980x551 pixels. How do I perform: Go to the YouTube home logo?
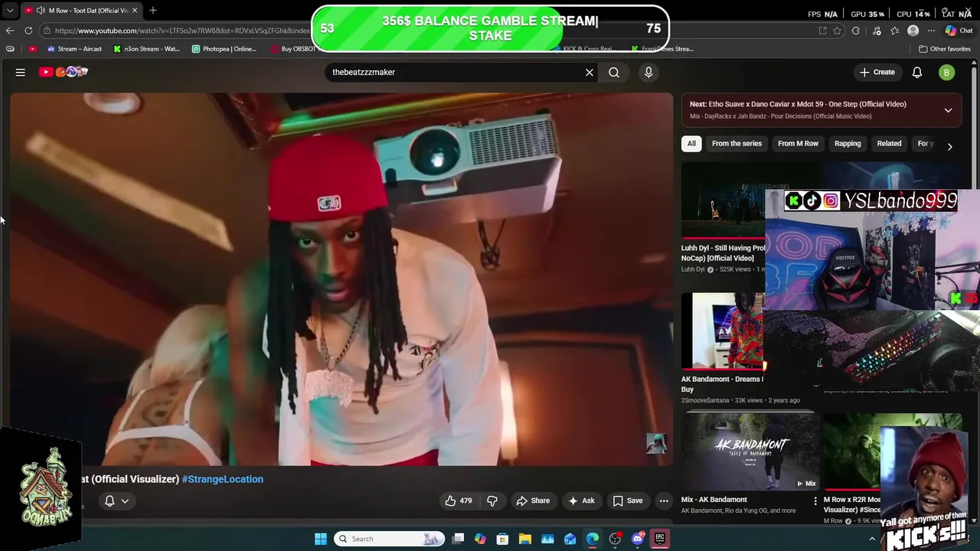(64, 72)
